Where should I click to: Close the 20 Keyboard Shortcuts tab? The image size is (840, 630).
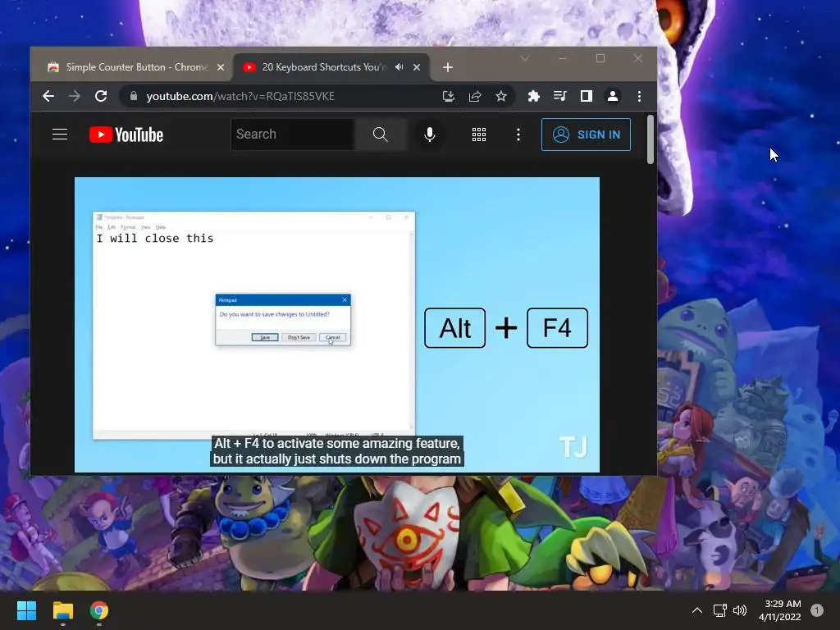coord(417,67)
